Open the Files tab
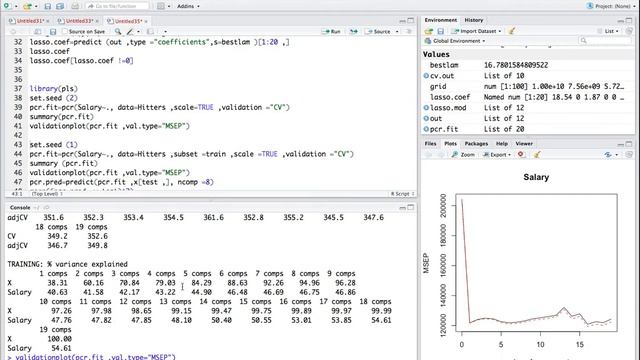Screen dimensions: 640x360 [430, 144]
